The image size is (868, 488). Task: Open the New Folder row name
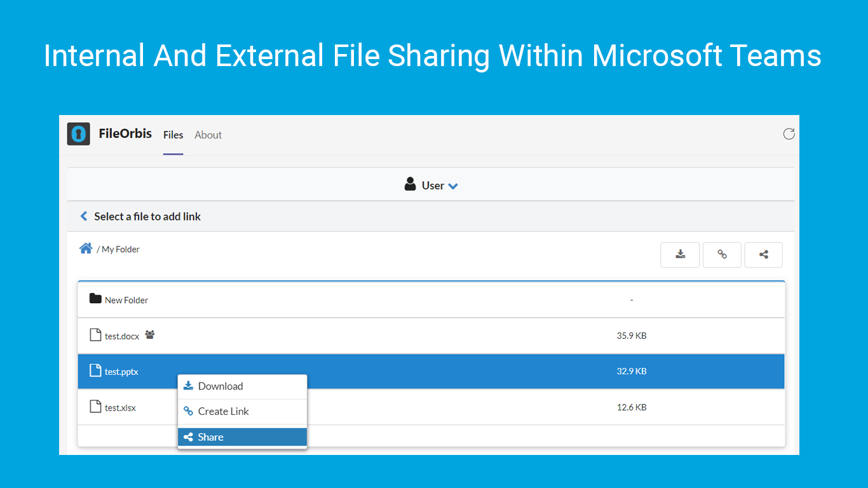(x=126, y=300)
